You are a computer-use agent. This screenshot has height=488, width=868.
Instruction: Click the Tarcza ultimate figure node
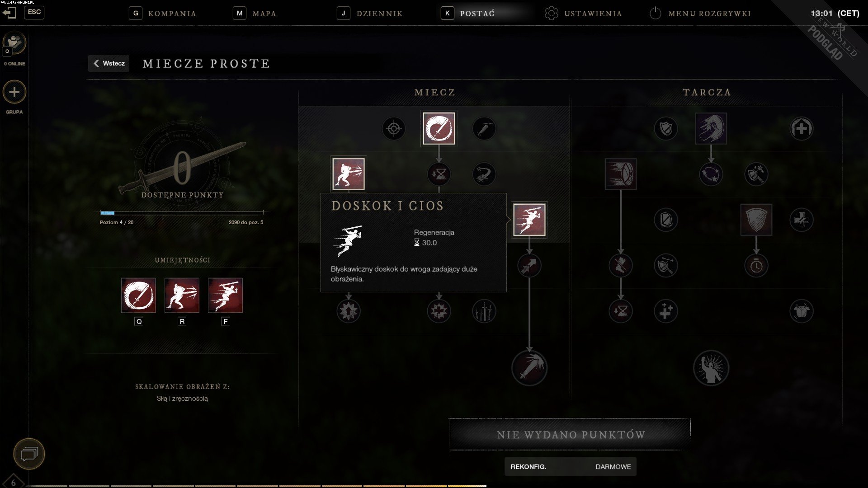pyautogui.click(x=711, y=368)
